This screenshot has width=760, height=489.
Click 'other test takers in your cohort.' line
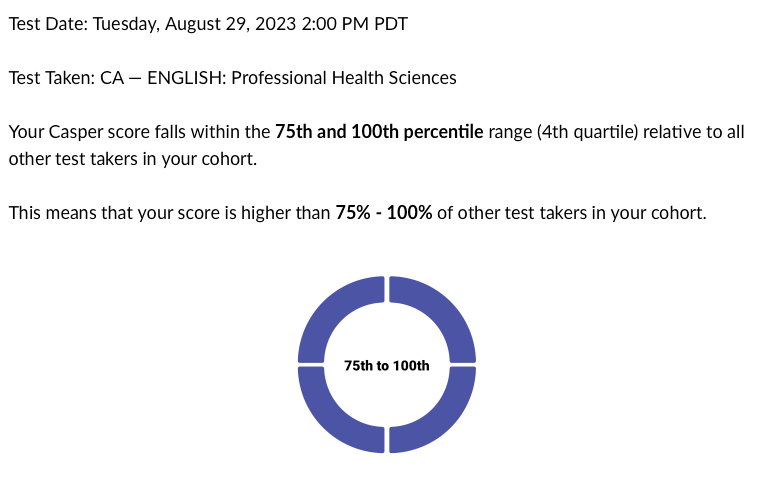(x=133, y=159)
